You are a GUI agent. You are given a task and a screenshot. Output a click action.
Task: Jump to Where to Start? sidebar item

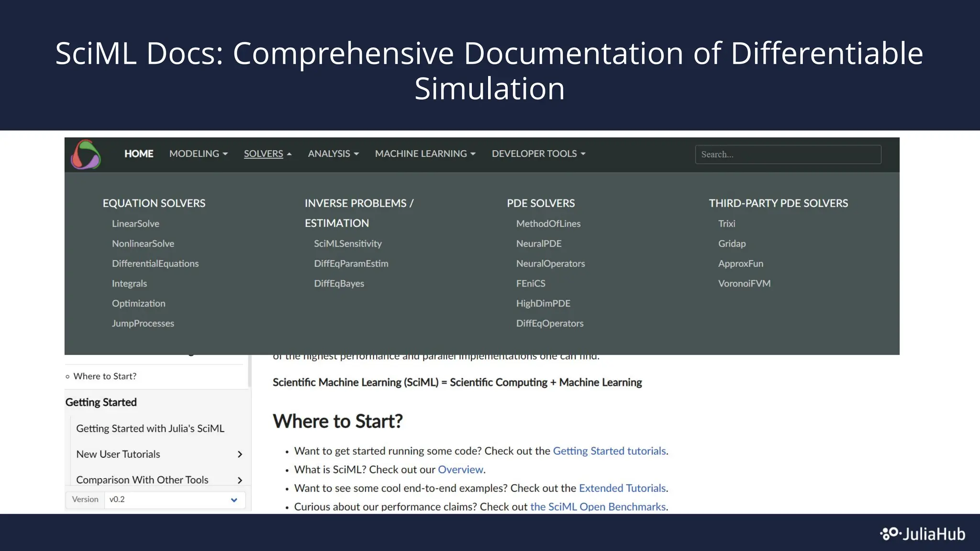tap(105, 376)
